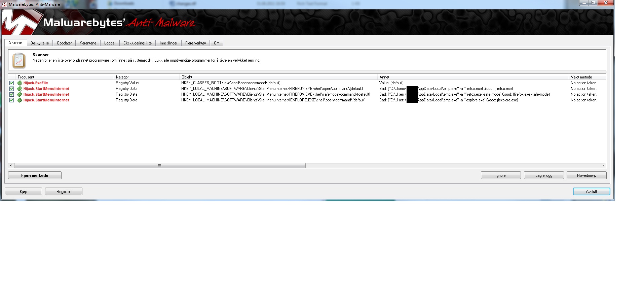
Task: Click the Hovedmeny button
Action: [x=586, y=175]
